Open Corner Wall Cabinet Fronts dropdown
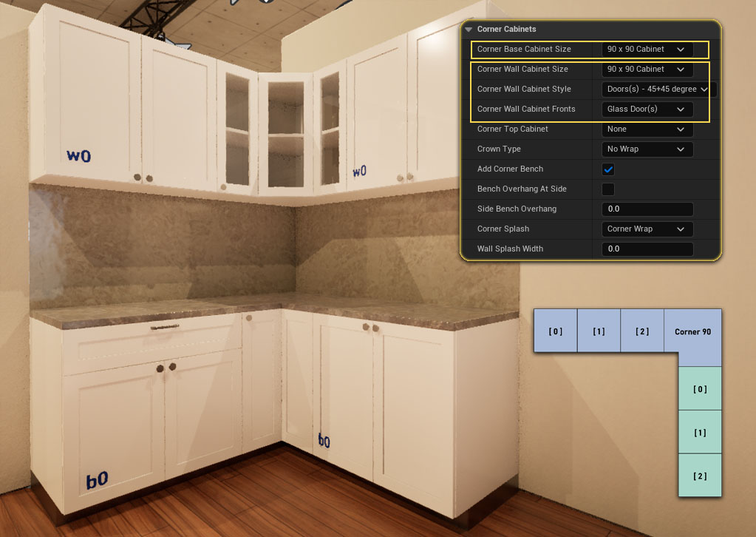 click(x=647, y=109)
